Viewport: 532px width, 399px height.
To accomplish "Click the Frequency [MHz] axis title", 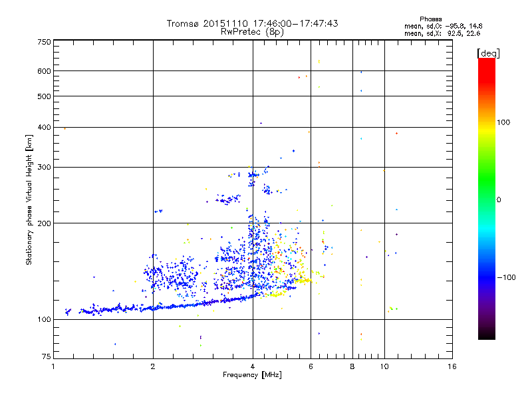I will (x=252, y=375).
